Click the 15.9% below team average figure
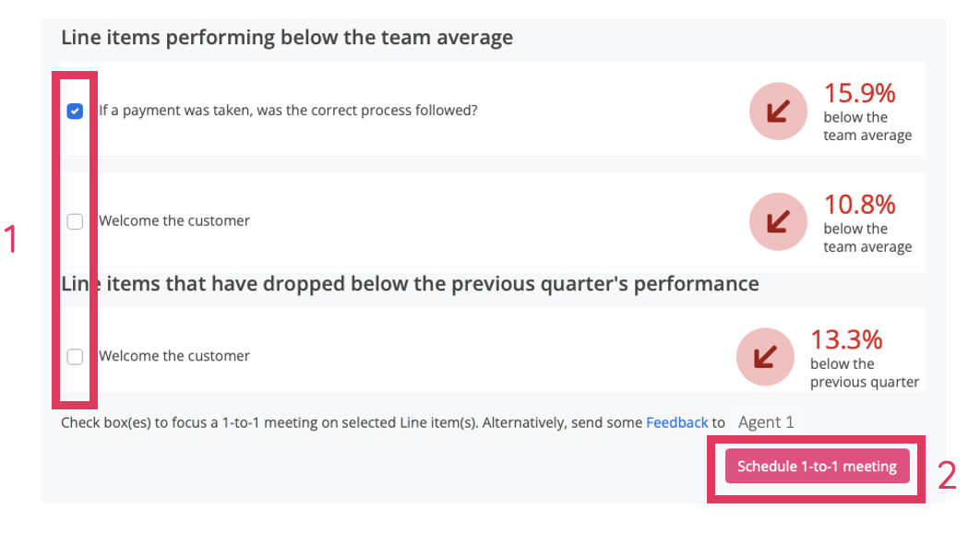The width and height of the screenshot is (980, 533). coord(859,94)
